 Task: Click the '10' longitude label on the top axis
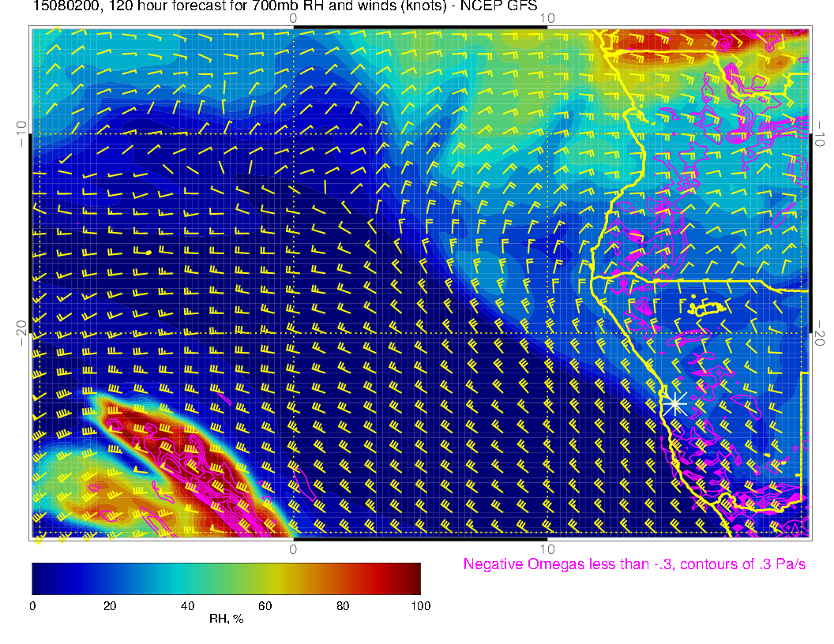pyautogui.click(x=547, y=18)
